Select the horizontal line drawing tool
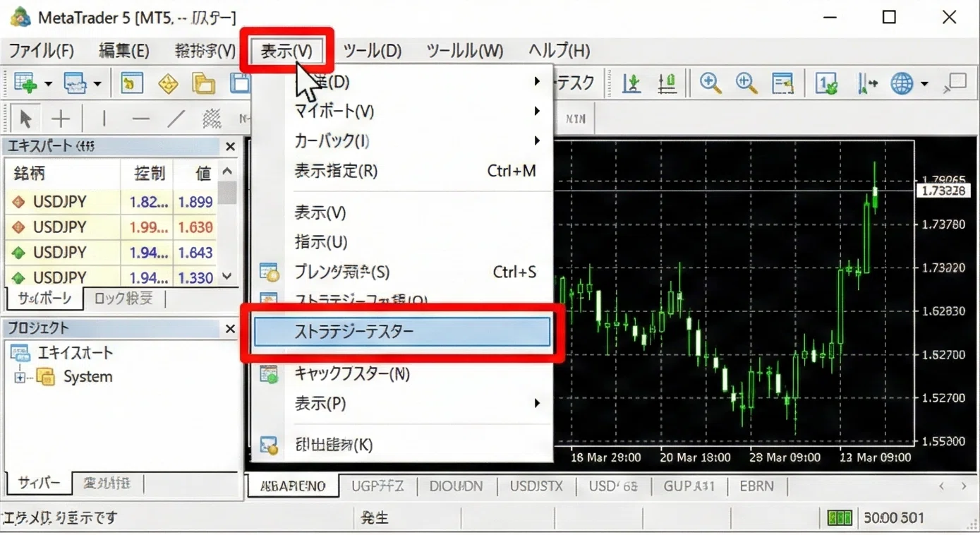Screen dimensions: 980x535 pos(140,118)
